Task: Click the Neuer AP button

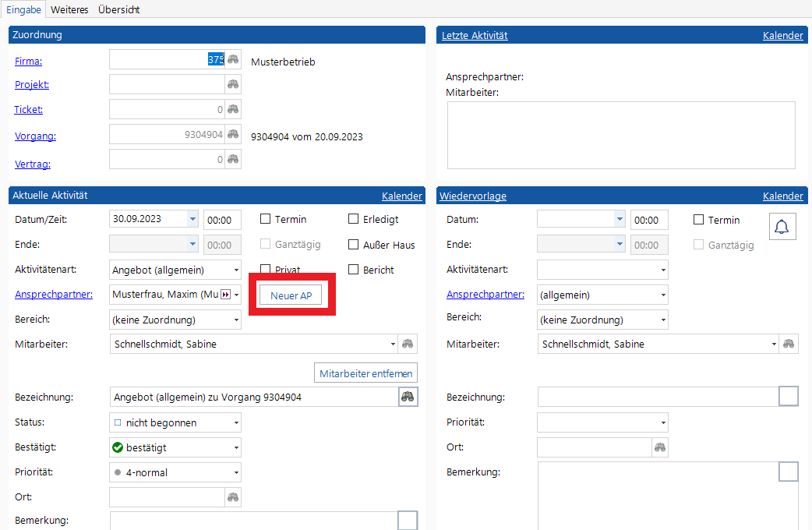Action: (291, 295)
